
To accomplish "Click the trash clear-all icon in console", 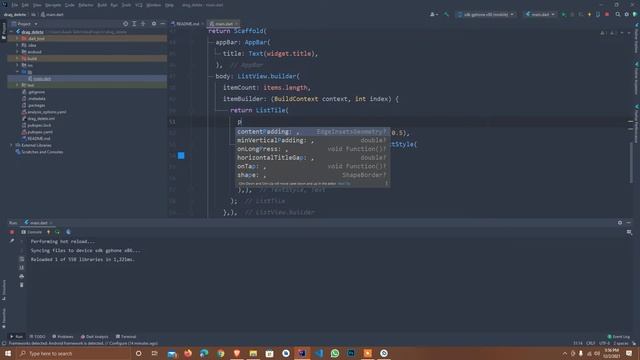I will 22,285.
